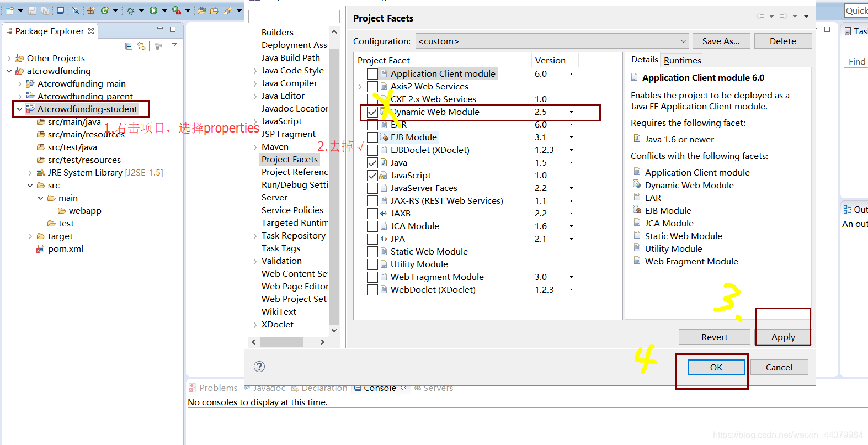
Task: Click the Save icon in the toolbar
Action: 33,10
